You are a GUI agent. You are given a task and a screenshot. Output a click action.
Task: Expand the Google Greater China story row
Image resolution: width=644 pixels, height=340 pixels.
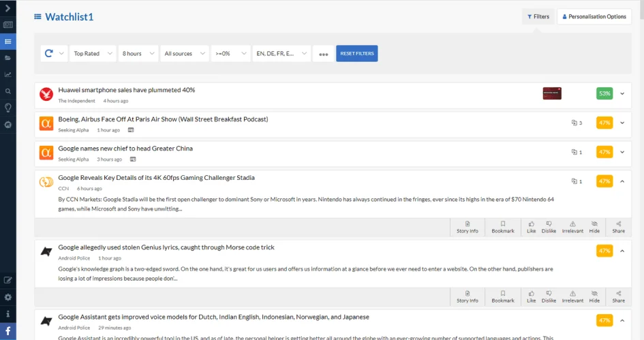click(x=622, y=152)
